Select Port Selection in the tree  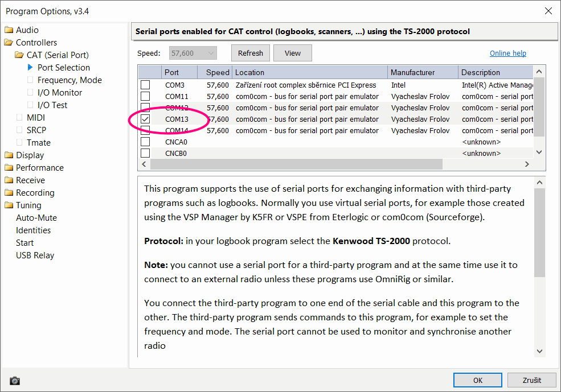pyautogui.click(x=64, y=68)
